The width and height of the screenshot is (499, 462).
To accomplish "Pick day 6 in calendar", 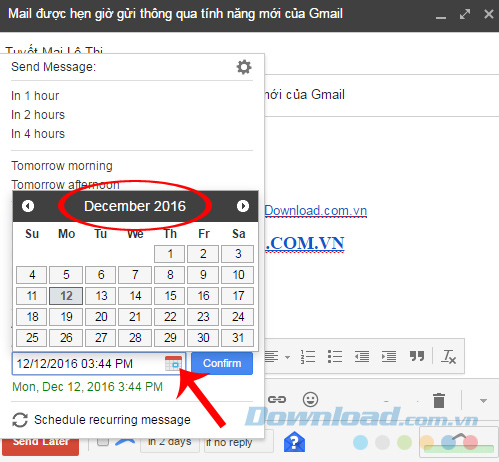I will pyautogui.click(x=101, y=275).
